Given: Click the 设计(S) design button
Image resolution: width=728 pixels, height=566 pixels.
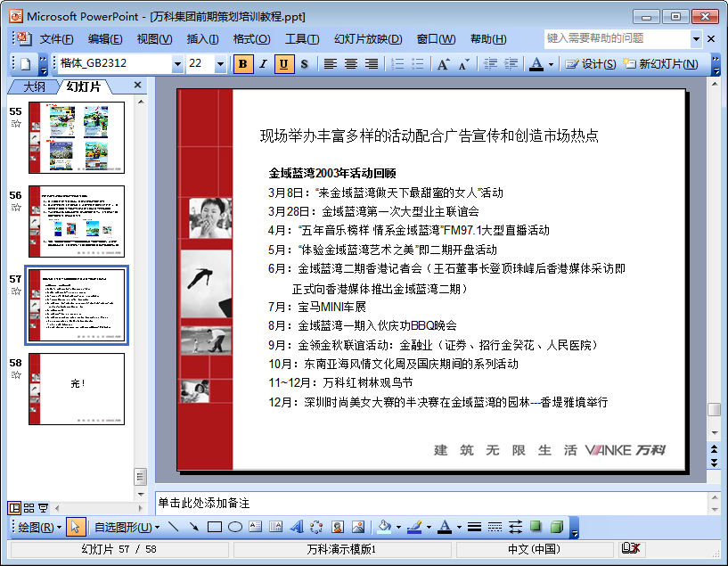Looking at the screenshot, I should click(x=591, y=63).
